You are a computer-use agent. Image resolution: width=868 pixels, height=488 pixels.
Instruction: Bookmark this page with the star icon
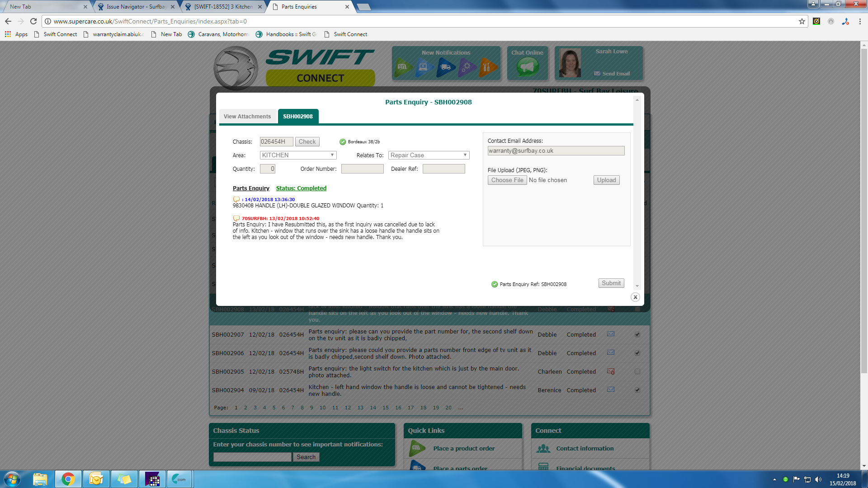[802, 21]
